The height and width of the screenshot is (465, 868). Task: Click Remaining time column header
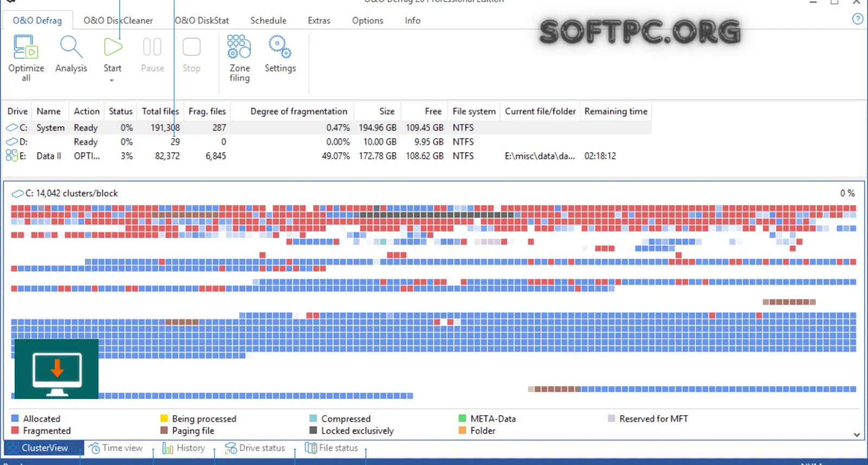[x=616, y=111]
